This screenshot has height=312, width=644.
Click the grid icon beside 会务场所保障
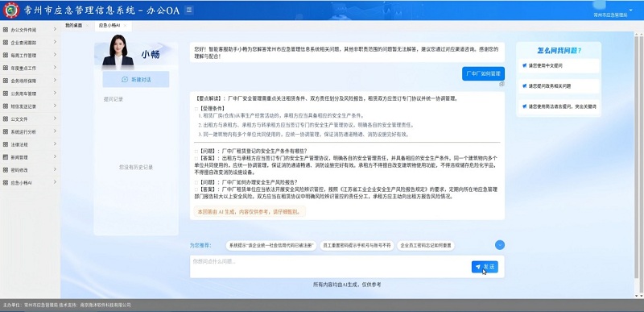(6, 81)
